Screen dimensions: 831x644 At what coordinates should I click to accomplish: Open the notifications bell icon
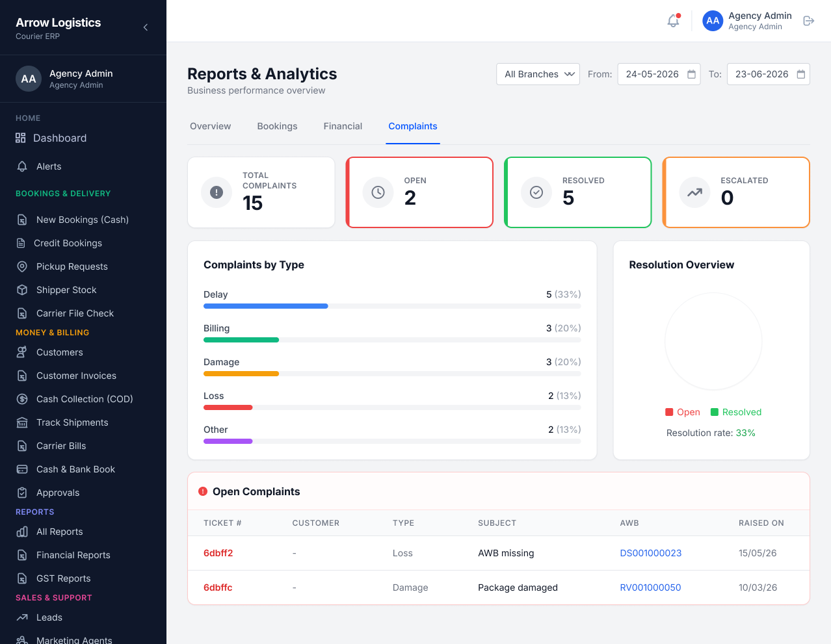673,21
